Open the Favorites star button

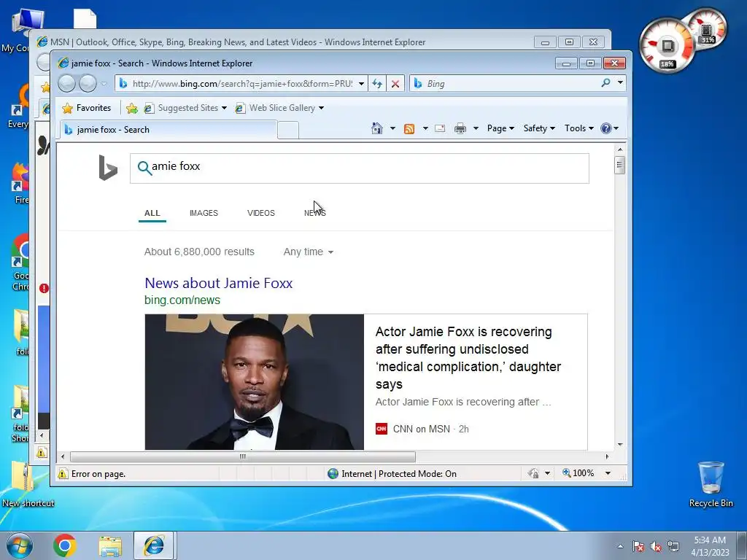point(87,108)
